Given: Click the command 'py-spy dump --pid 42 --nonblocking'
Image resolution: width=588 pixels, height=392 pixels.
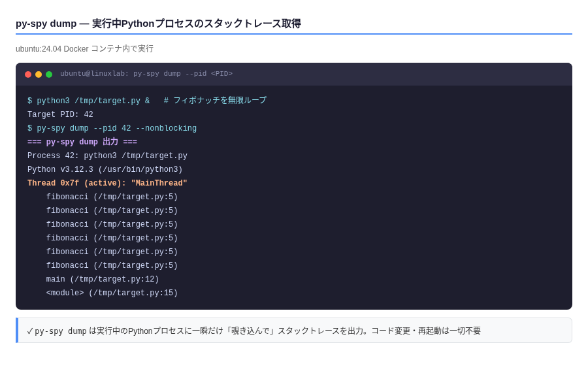Looking at the screenshot, I should [x=117, y=128].
